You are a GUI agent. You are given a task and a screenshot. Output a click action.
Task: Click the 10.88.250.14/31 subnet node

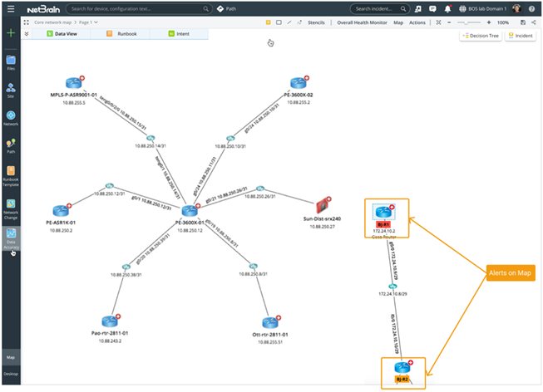[x=151, y=138]
